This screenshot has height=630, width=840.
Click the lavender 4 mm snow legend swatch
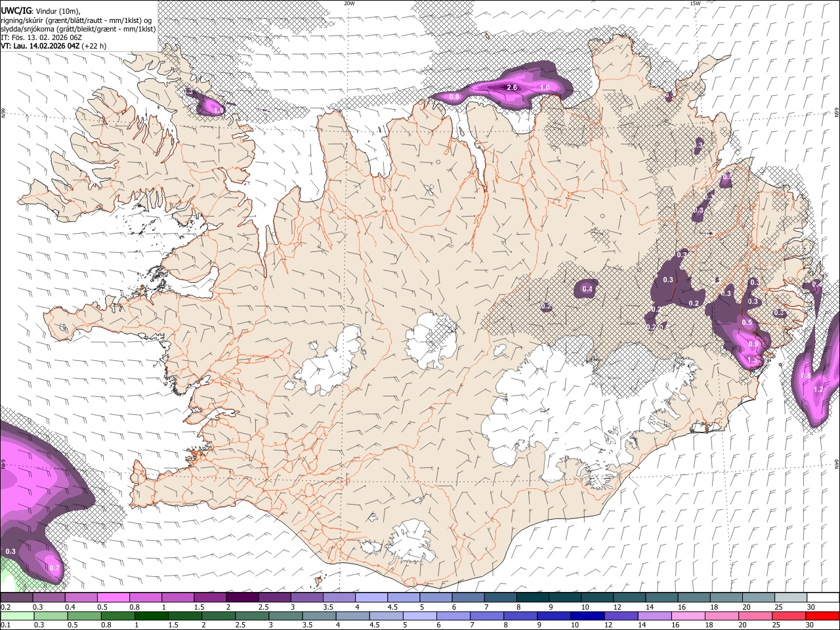(371, 598)
